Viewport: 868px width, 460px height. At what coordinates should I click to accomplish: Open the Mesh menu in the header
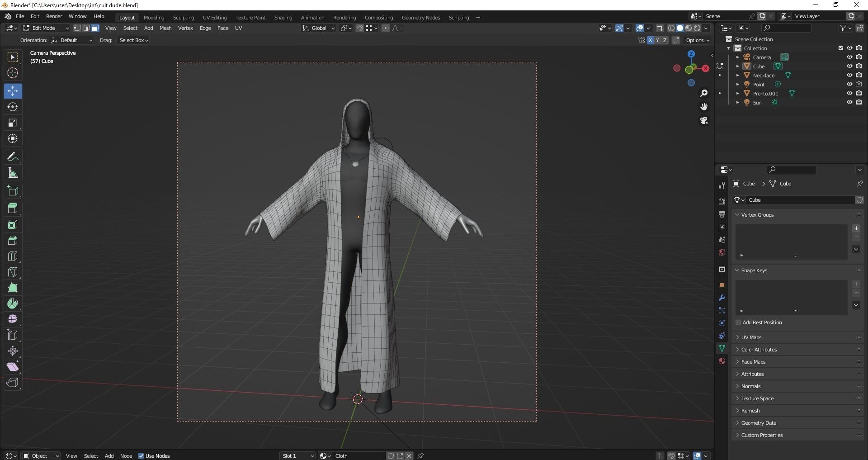coord(165,28)
